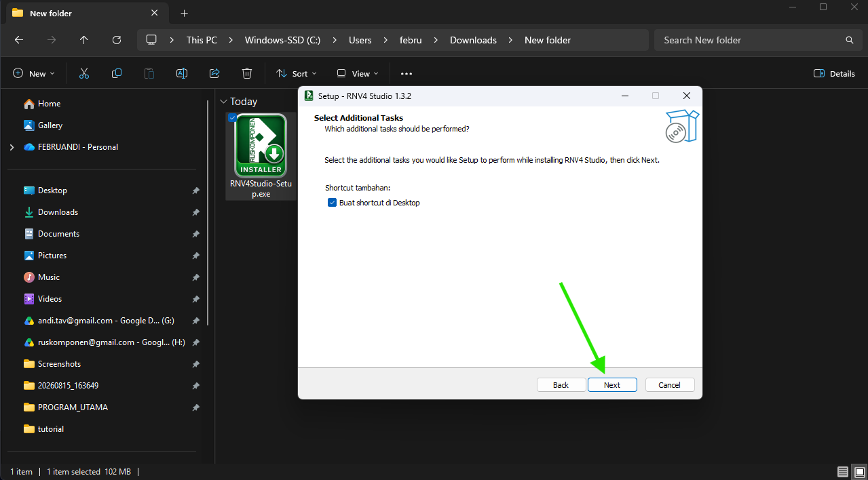Viewport: 868px width, 480px height.
Task: Switch to details list view icon
Action: (842, 472)
